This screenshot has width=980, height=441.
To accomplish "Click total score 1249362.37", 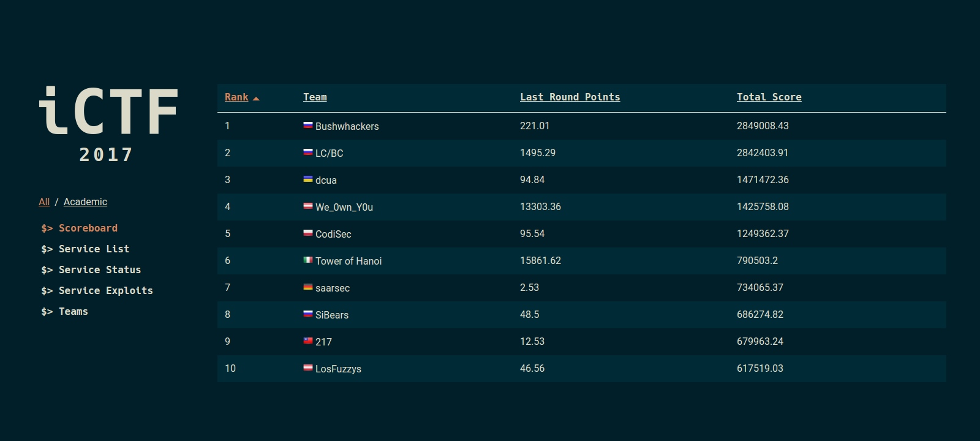I will click(x=763, y=233).
